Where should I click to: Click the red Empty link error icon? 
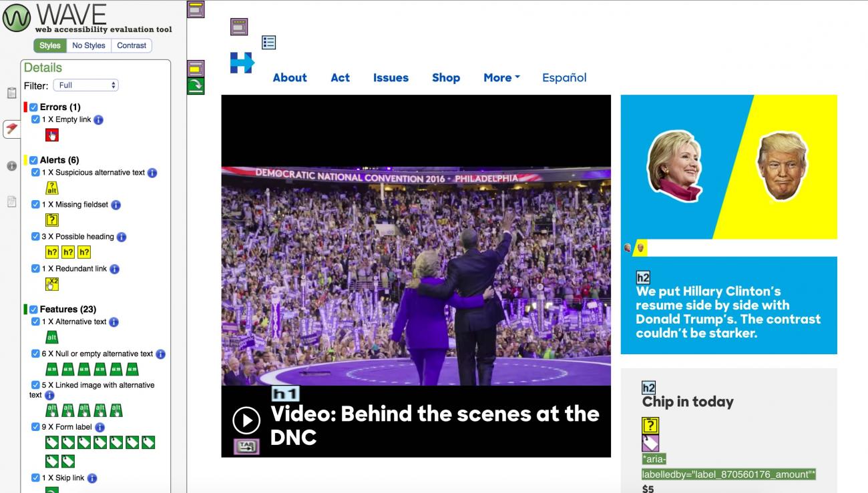click(x=52, y=135)
